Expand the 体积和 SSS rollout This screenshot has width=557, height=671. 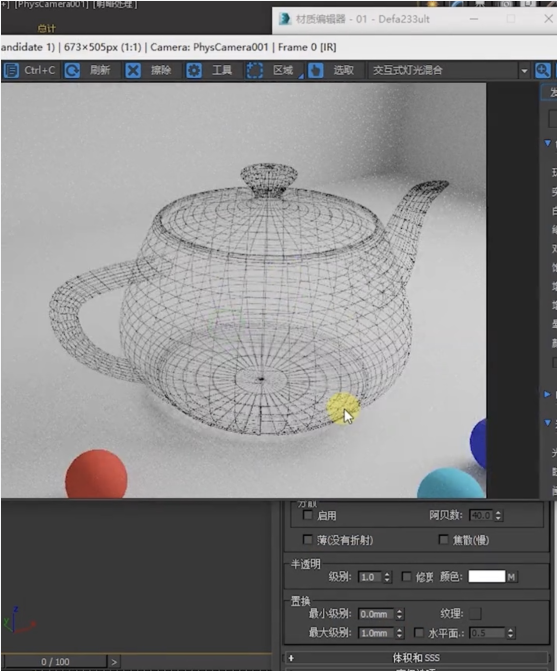416,658
